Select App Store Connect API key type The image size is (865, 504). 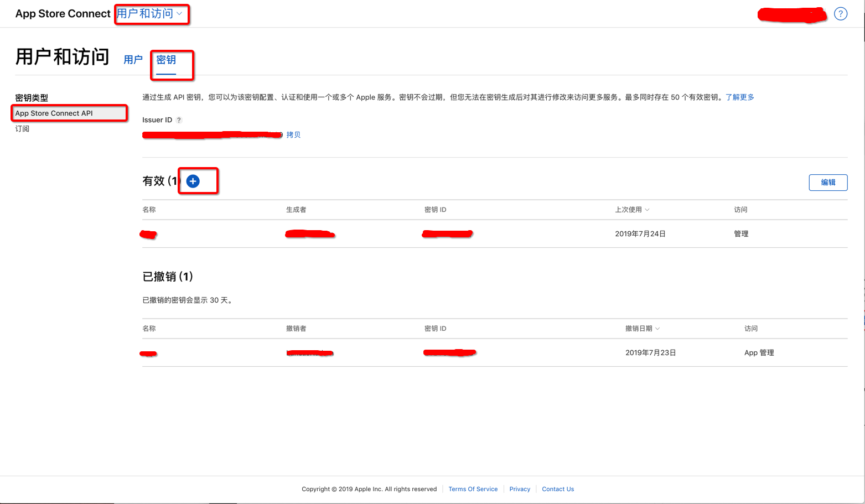[69, 113]
